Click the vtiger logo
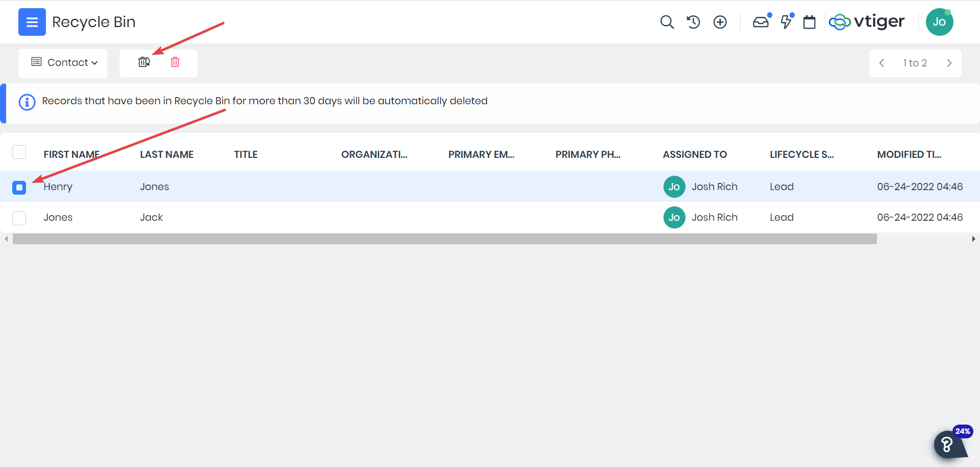The height and width of the screenshot is (467, 980). (867, 22)
